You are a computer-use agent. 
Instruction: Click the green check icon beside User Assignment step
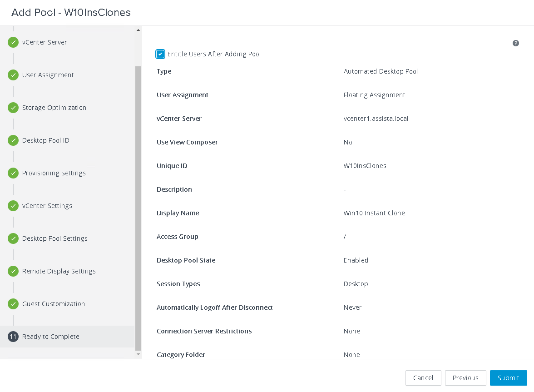point(13,75)
